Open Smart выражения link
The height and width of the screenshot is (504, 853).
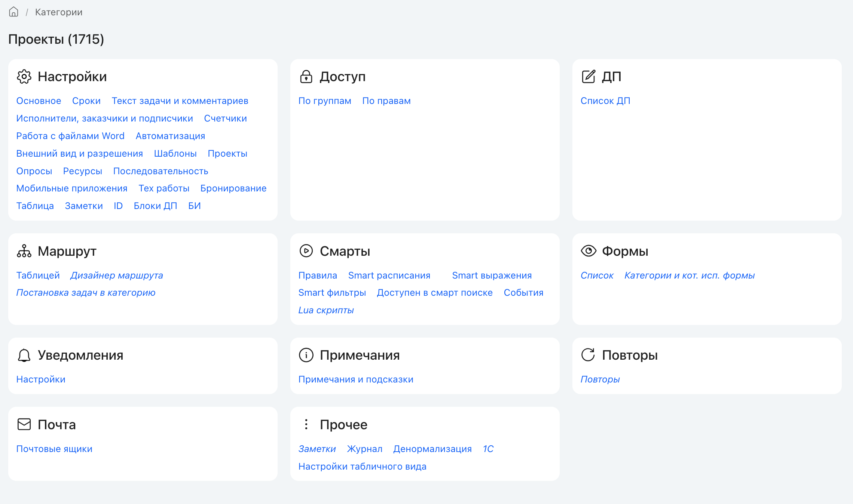pos(492,276)
